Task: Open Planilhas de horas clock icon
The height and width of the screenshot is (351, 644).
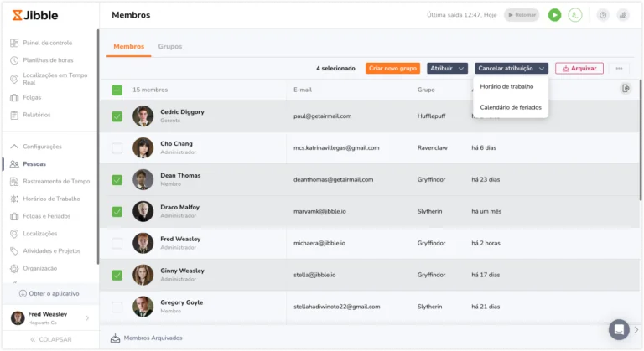Action: click(14, 60)
